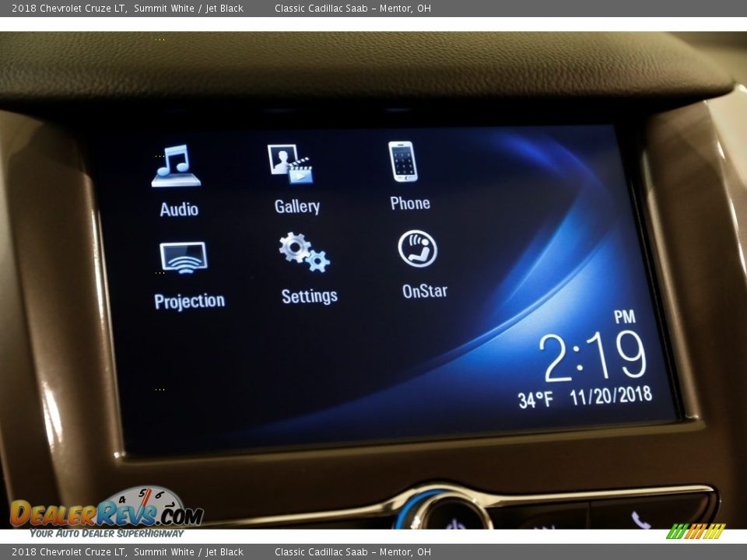Click the top 2018 Chevrolet Cruze LT caption
747x560 pixels.
click(x=69, y=9)
